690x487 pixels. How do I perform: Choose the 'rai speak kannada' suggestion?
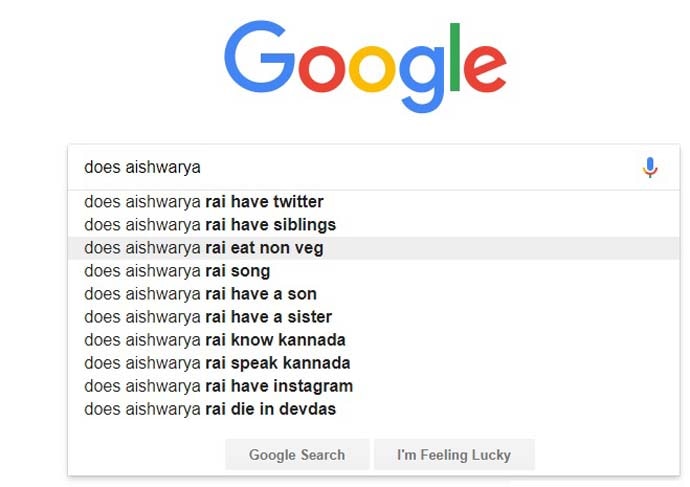coord(217,363)
